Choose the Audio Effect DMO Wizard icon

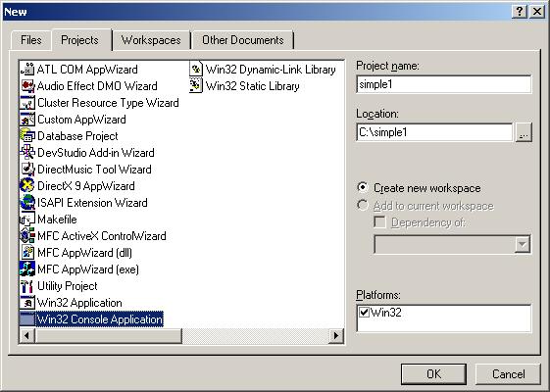pyautogui.click(x=27, y=86)
